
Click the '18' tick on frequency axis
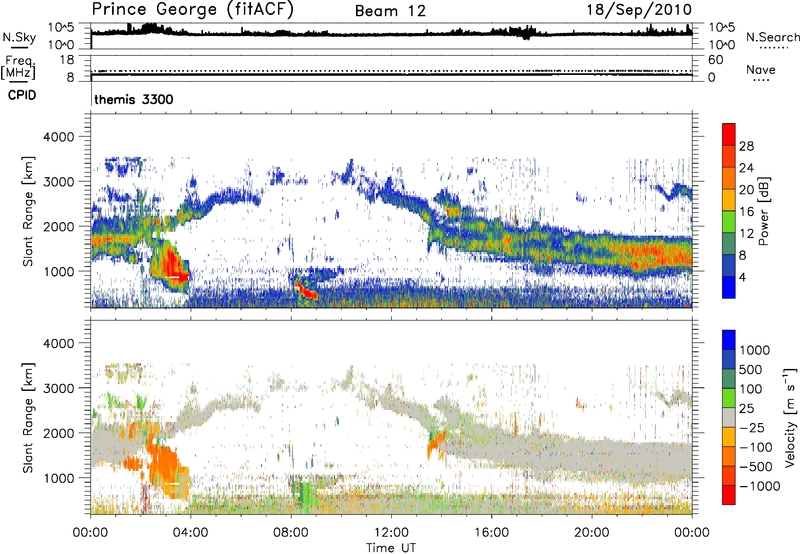click(x=67, y=60)
